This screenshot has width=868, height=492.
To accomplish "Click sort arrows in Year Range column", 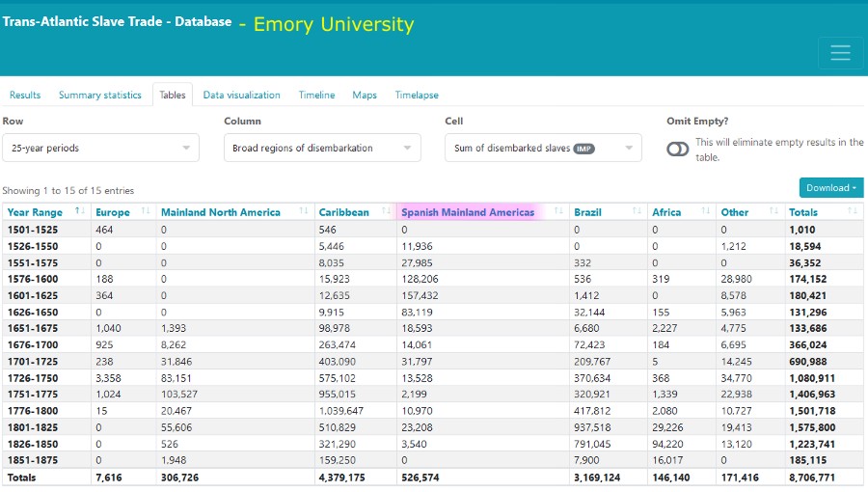I will tap(79, 212).
